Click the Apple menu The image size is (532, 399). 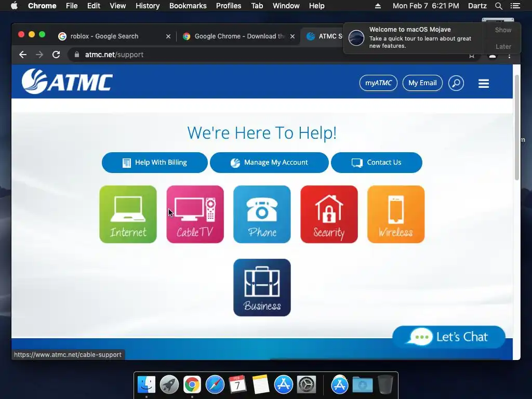tap(14, 6)
